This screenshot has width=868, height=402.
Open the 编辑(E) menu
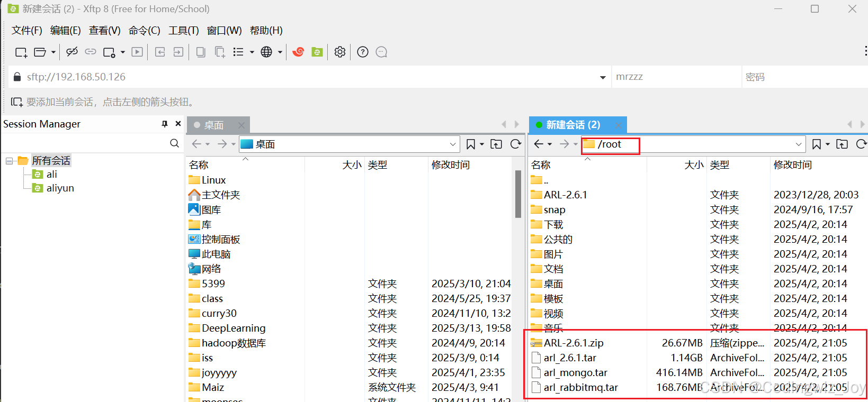66,30
